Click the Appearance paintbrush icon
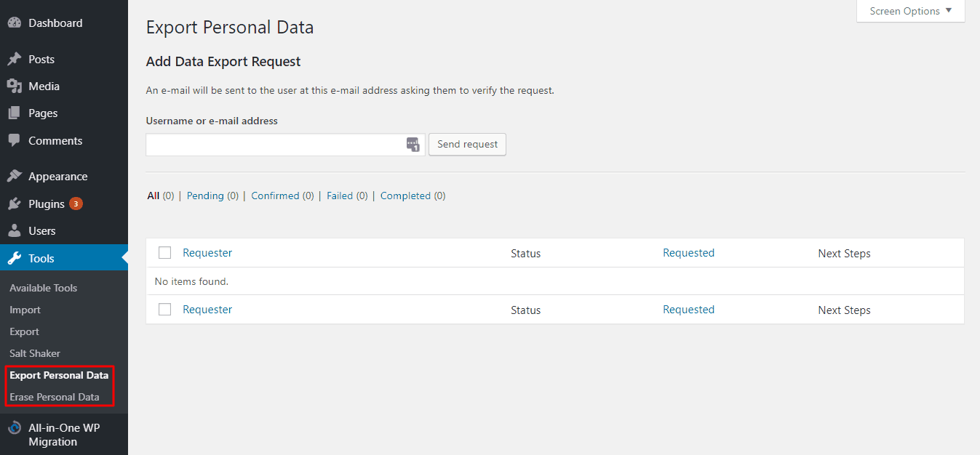Image resolution: width=980 pixels, height=455 pixels. pos(14,177)
